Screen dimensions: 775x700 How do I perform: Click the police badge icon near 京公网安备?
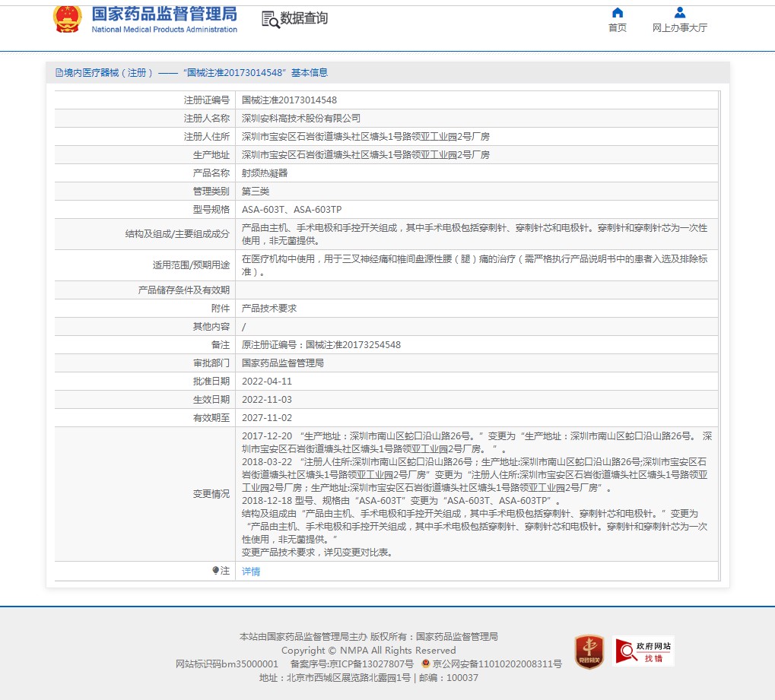click(x=426, y=664)
